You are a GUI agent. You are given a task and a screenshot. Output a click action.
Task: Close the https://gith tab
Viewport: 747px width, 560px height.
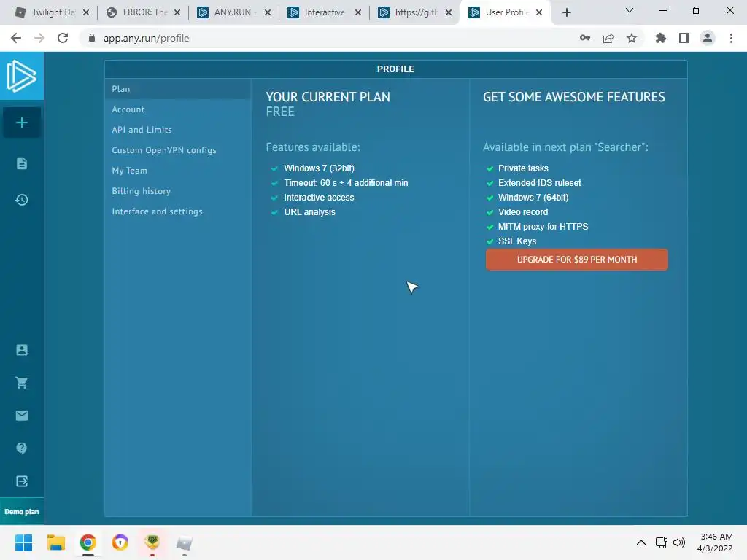[x=449, y=12]
